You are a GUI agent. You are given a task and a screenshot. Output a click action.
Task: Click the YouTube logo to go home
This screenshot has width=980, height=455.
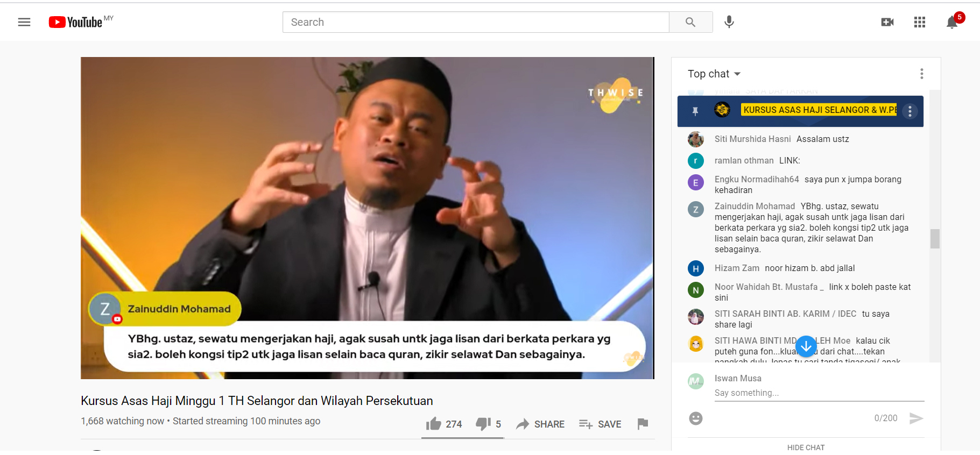click(75, 22)
